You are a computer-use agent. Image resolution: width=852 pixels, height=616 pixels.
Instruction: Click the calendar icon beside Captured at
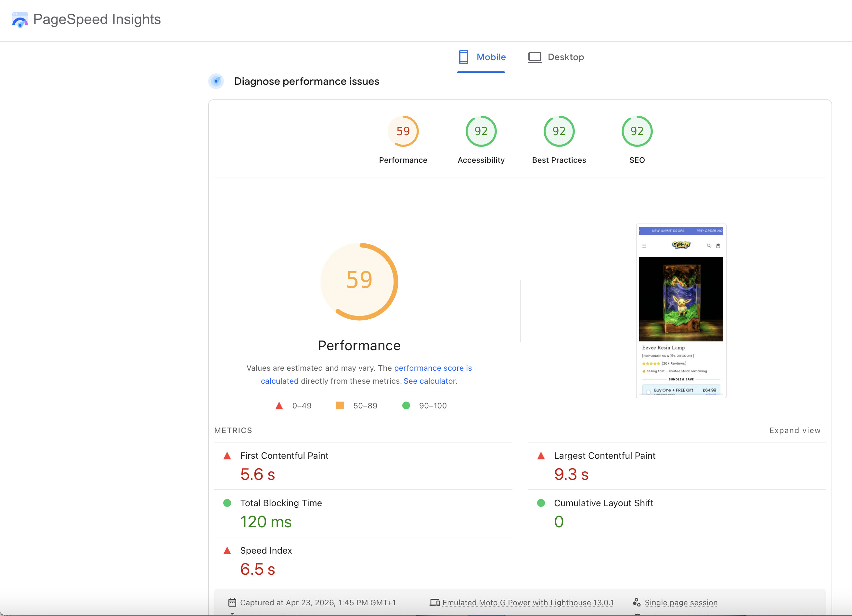tap(232, 602)
